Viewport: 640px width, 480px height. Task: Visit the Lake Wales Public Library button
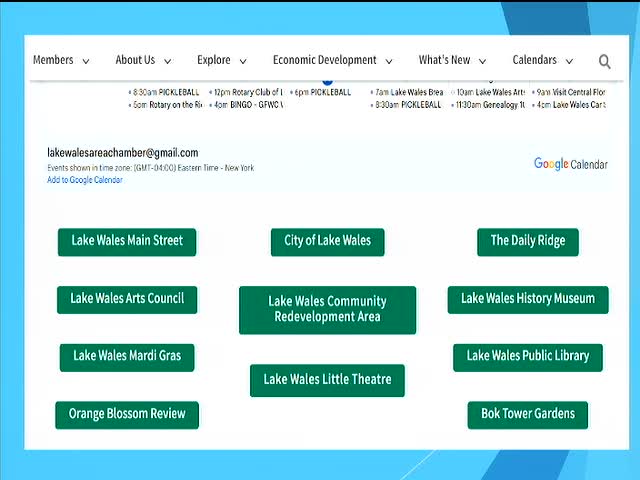point(528,358)
